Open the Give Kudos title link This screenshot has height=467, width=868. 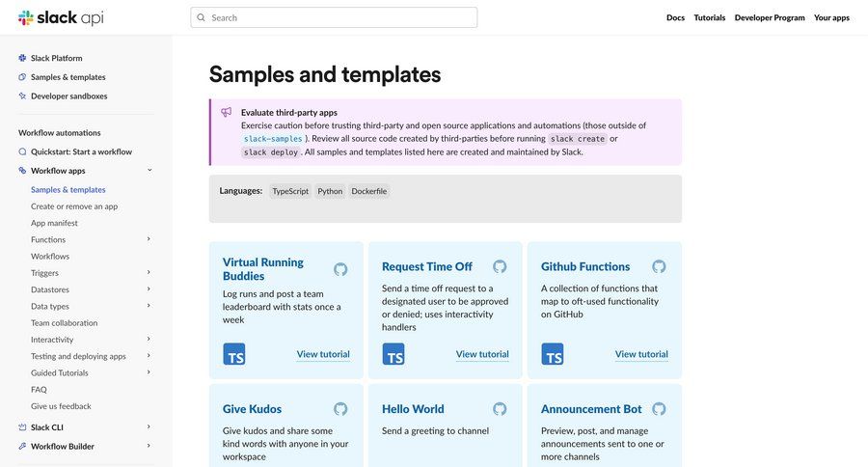pyautogui.click(x=252, y=409)
